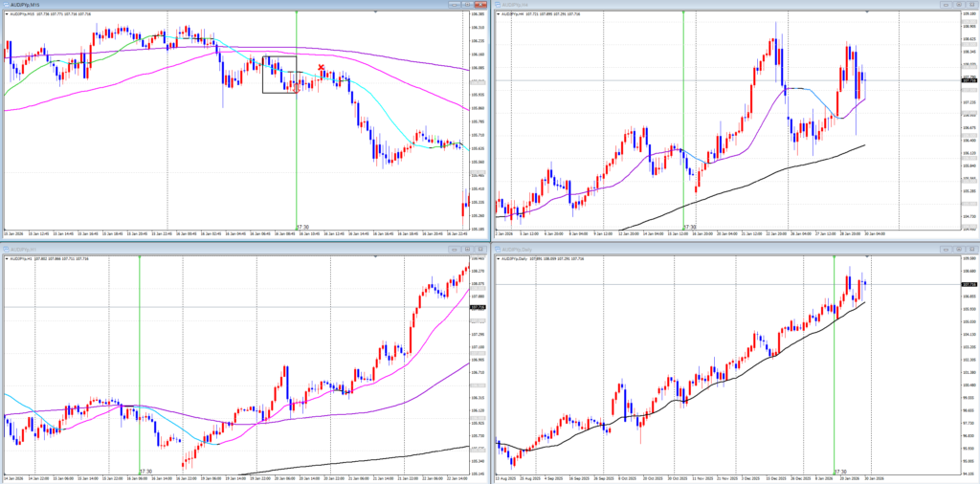Viewport: 980px width, 484px height.
Task: Click the AUDJPYp,H4 window title bar icon
Action: 497,3
